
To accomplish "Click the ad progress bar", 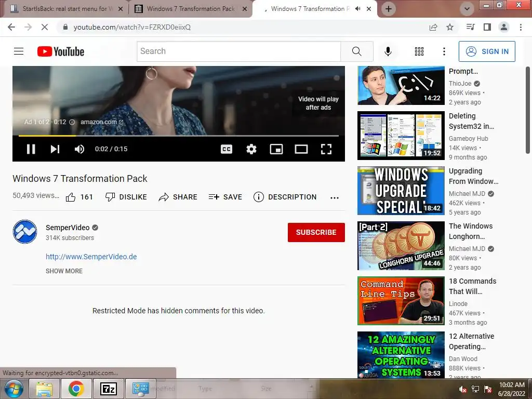I will pos(179,136).
